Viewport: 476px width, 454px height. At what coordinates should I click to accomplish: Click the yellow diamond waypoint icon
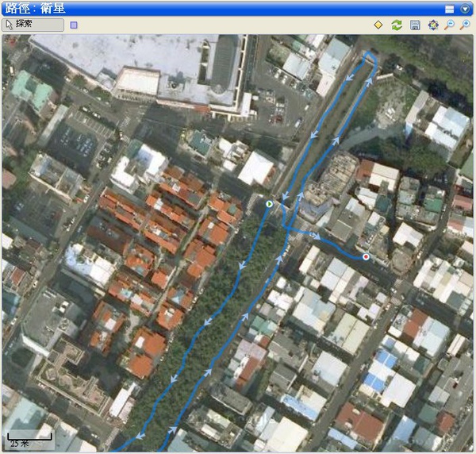coord(378,25)
